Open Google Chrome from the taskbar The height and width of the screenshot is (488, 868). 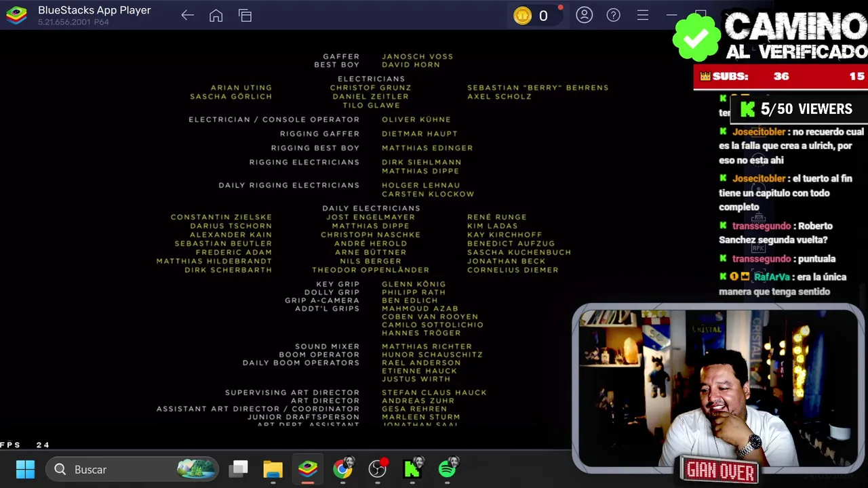point(343,469)
